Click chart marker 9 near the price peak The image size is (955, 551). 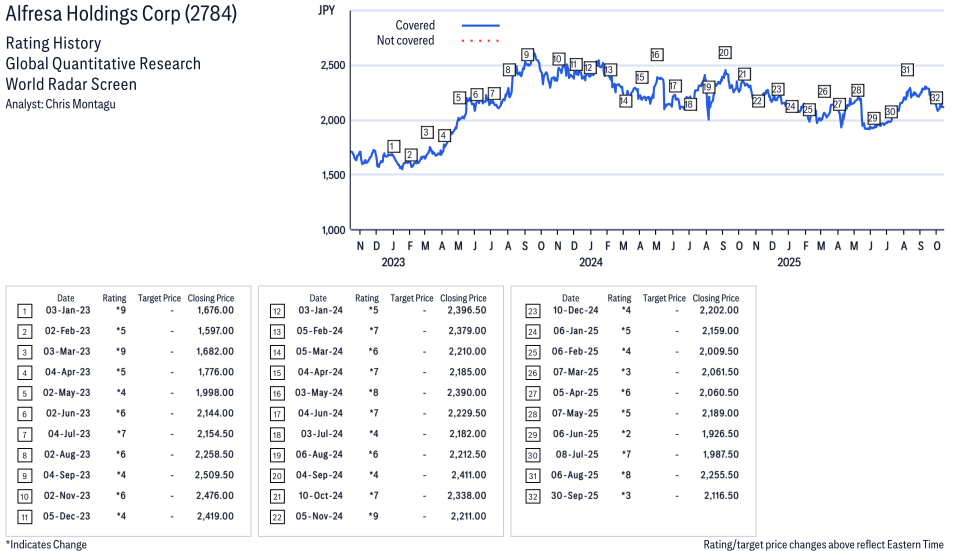coord(526,55)
